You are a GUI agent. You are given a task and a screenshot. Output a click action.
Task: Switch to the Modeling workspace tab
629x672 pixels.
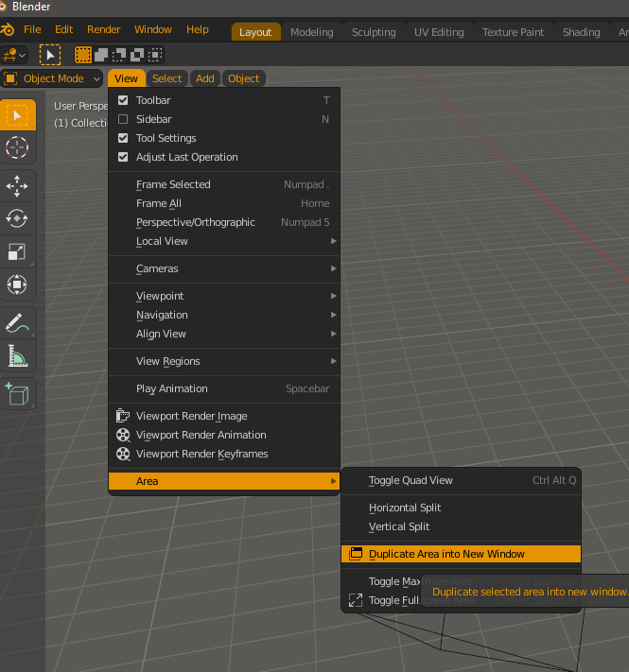(x=312, y=32)
